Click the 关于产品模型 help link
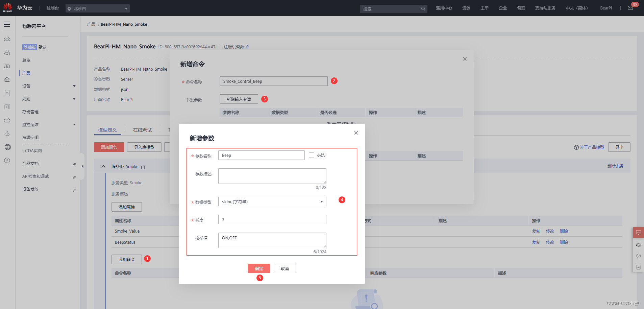This screenshot has height=309, width=644. [589, 147]
